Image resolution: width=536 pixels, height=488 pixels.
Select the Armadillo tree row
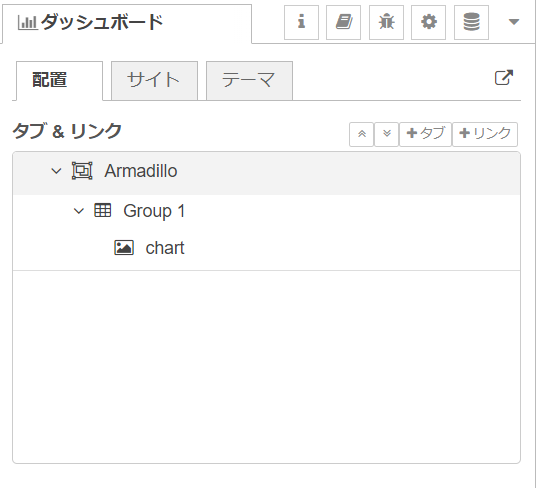coord(266,173)
